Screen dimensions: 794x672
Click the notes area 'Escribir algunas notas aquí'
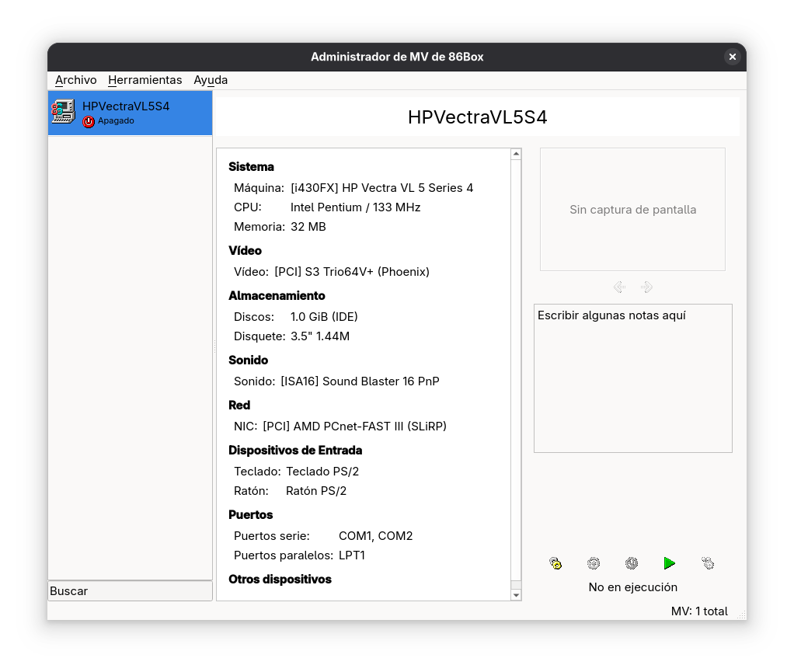pos(633,378)
